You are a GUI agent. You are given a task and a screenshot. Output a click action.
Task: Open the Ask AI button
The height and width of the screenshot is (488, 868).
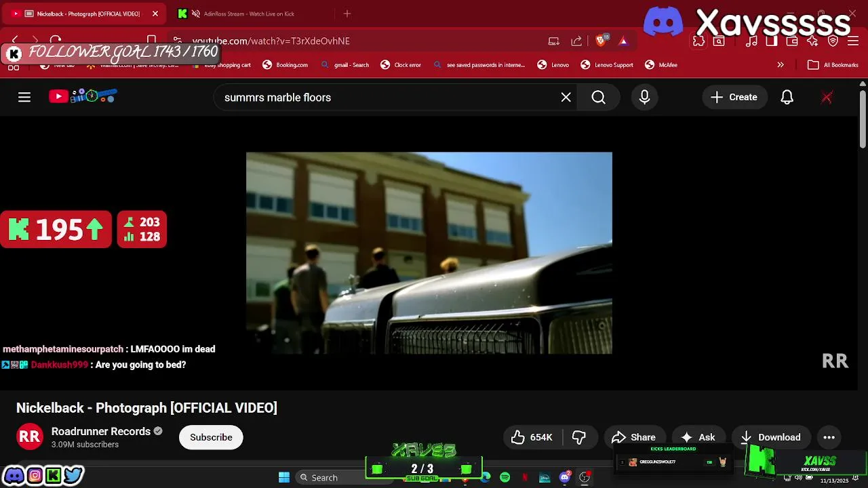698,437
